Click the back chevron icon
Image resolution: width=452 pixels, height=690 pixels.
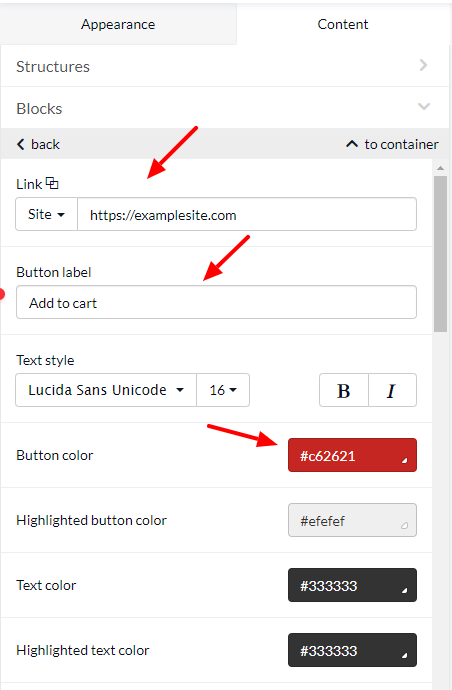point(20,144)
